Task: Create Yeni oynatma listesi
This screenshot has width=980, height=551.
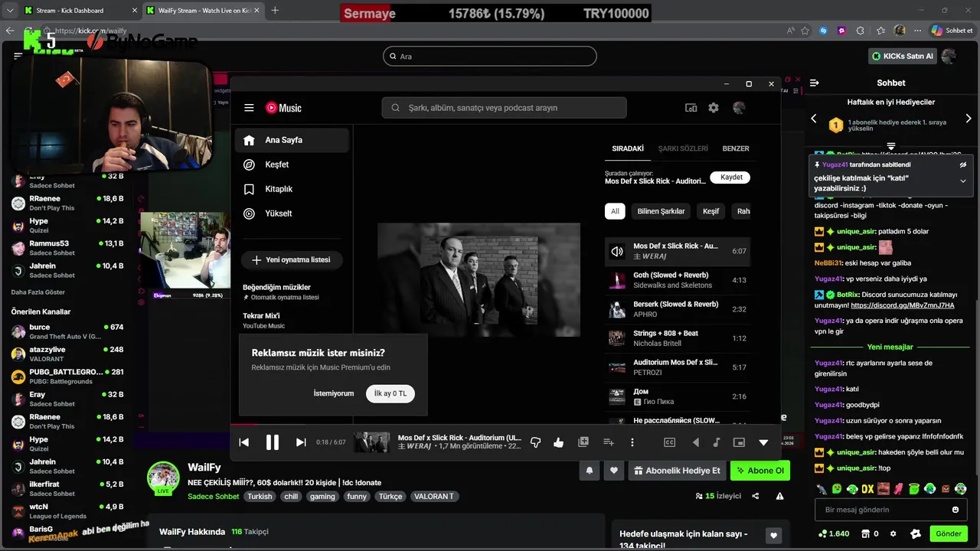Action: coord(291,260)
